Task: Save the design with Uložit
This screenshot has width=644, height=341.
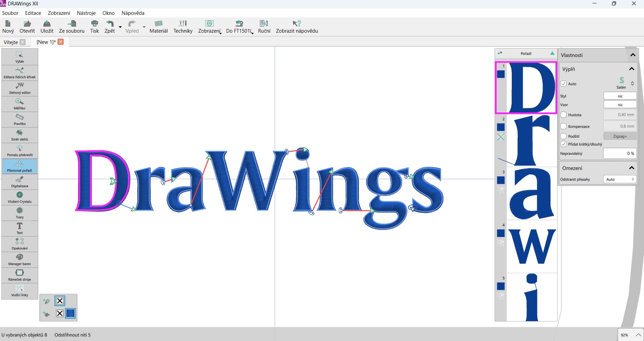Action: click(x=47, y=27)
